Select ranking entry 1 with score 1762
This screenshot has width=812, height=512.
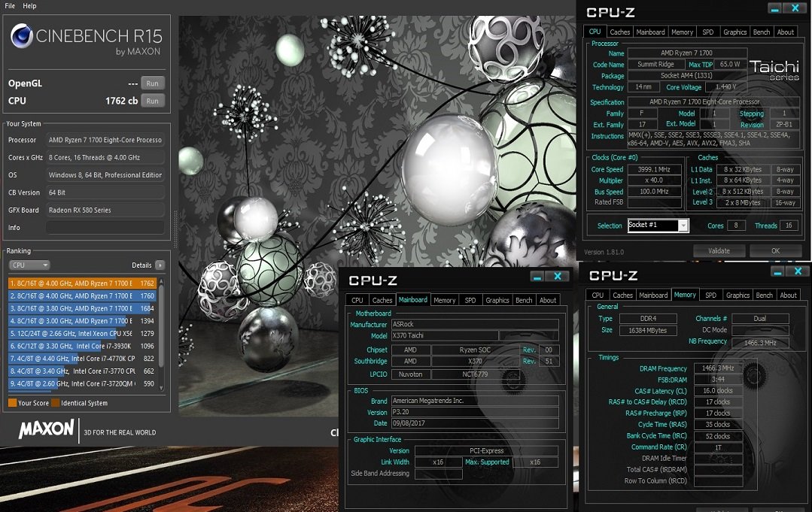click(x=82, y=283)
